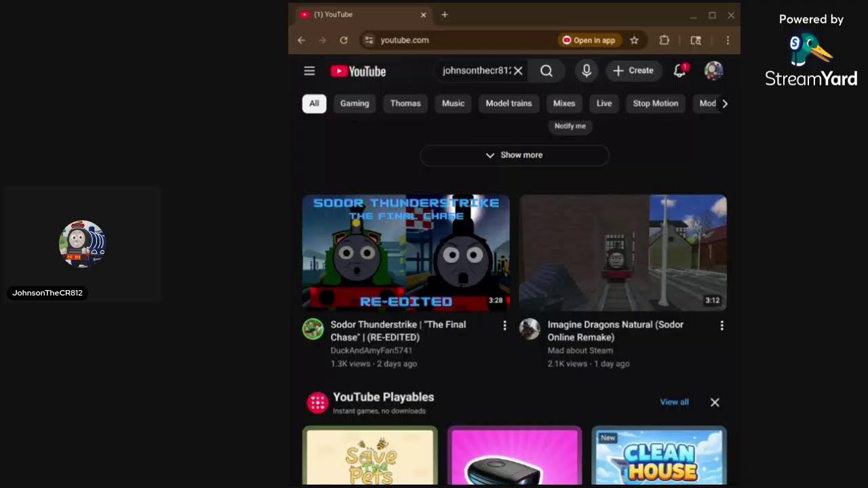This screenshot has height=488, width=868.
Task: Open the DuckAndAmyFan5741 channel name link
Action: coord(371,350)
